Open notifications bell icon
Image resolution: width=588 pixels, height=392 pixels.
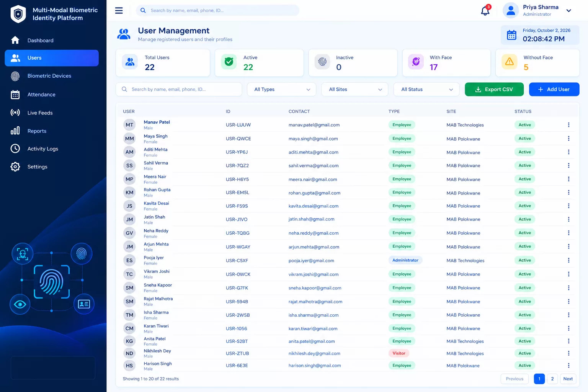[x=485, y=10]
